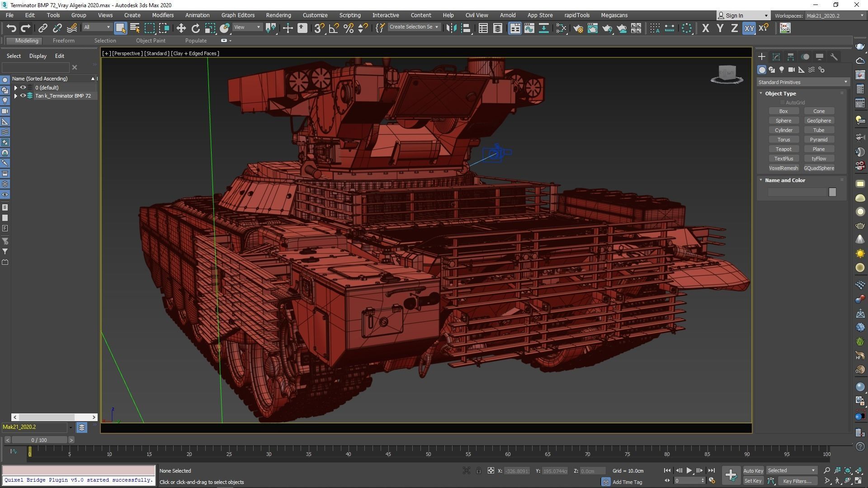Screen dimensions: 868x488
Task: Click the GeoSphere primitive button
Action: click(x=818, y=121)
